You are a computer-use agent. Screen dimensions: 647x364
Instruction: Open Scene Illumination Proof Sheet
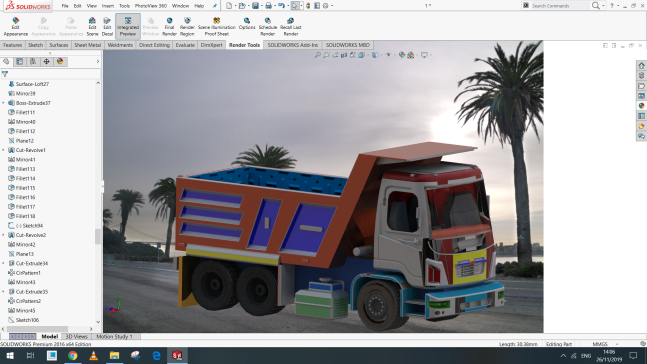[217, 27]
